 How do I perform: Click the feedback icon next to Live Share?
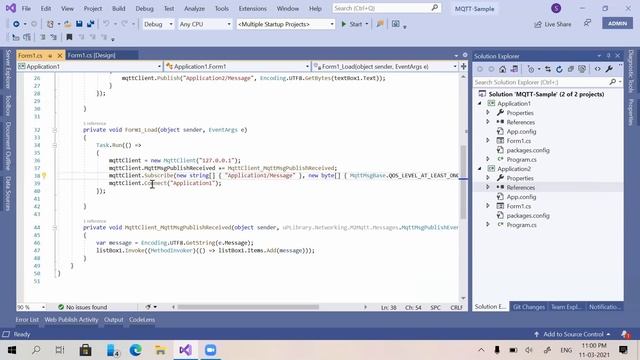587,24
